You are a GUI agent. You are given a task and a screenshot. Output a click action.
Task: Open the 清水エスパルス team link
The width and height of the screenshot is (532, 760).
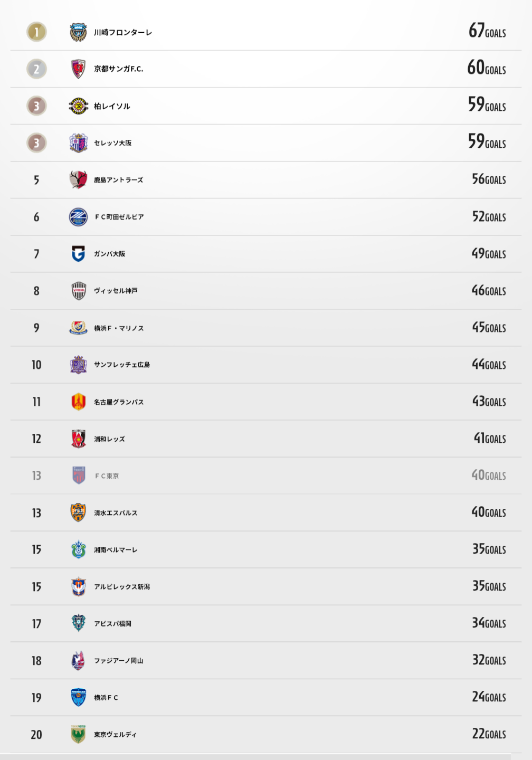pyautogui.click(x=116, y=512)
